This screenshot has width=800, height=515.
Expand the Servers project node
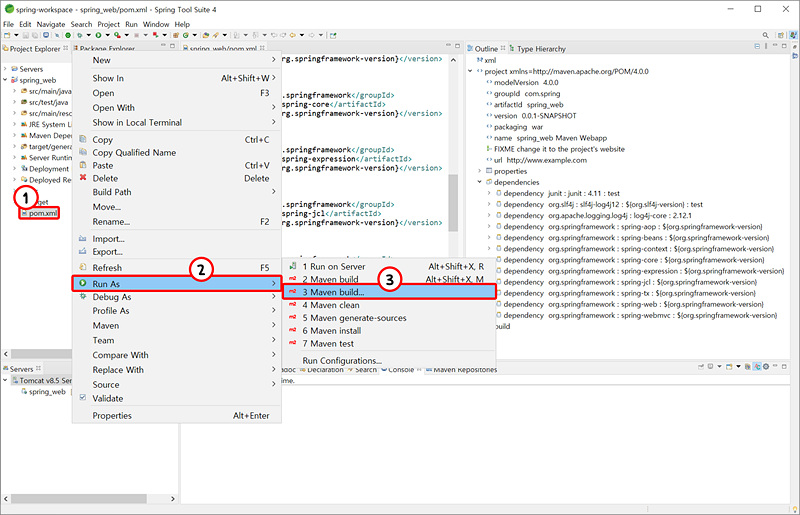[x=5, y=69]
